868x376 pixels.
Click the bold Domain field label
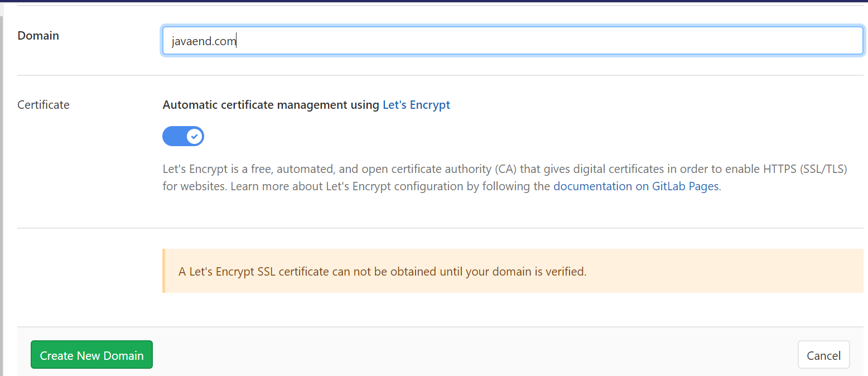pos(38,36)
